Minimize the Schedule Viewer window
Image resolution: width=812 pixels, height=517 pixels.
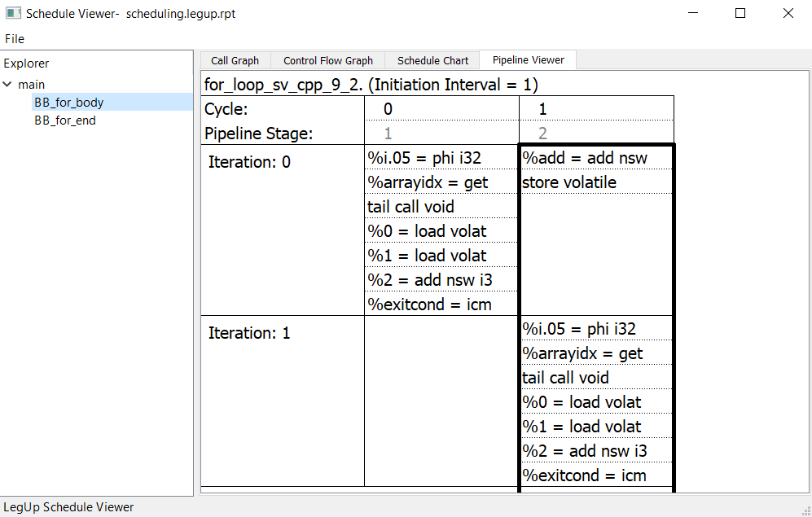point(693,13)
